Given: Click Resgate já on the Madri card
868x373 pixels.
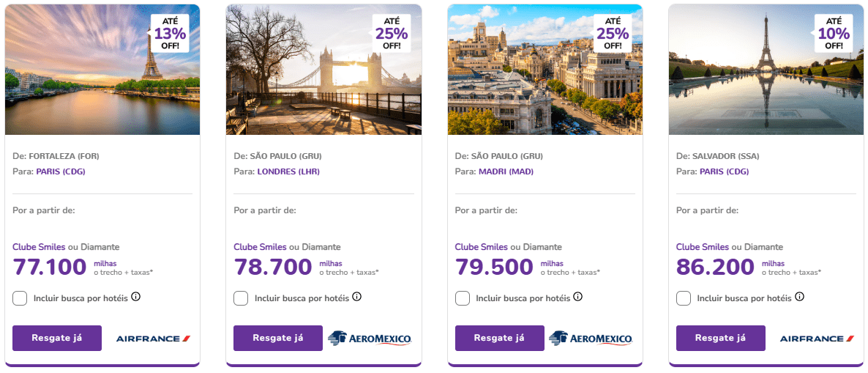Looking at the screenshot, I should [499, 339].
